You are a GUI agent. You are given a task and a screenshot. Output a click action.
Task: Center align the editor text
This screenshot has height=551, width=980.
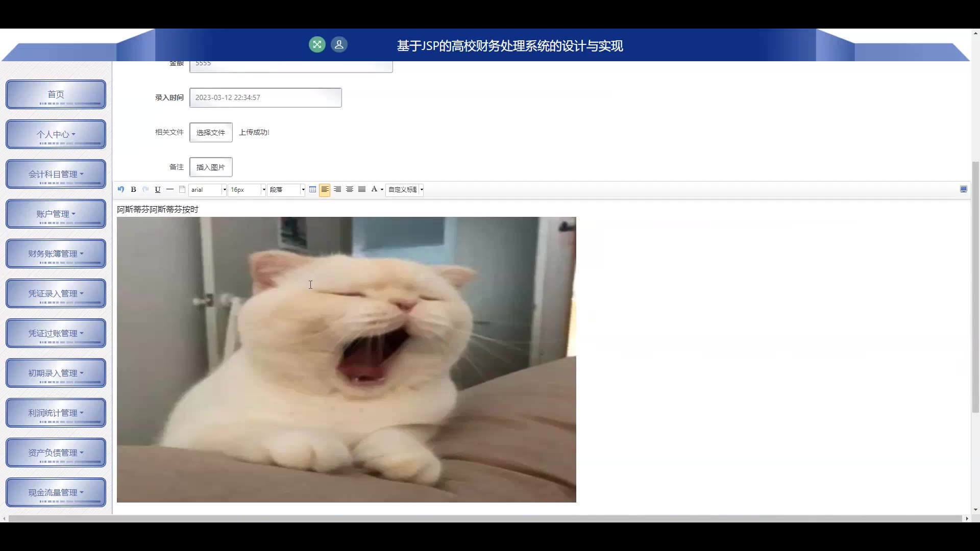point(350,189)
